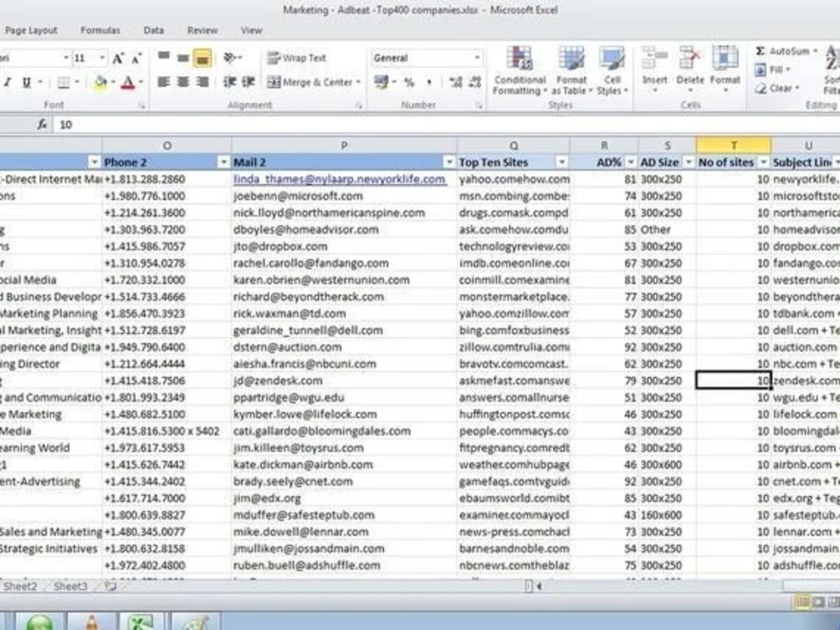Open AD Size filter dropdown

[x=689, y=162]
